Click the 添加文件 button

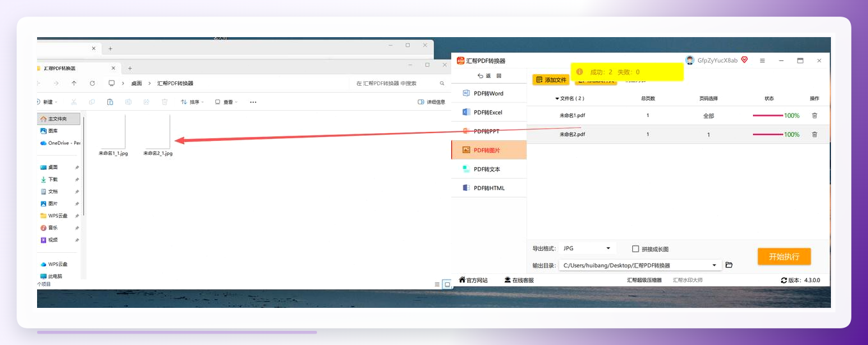tap(551, 80)
